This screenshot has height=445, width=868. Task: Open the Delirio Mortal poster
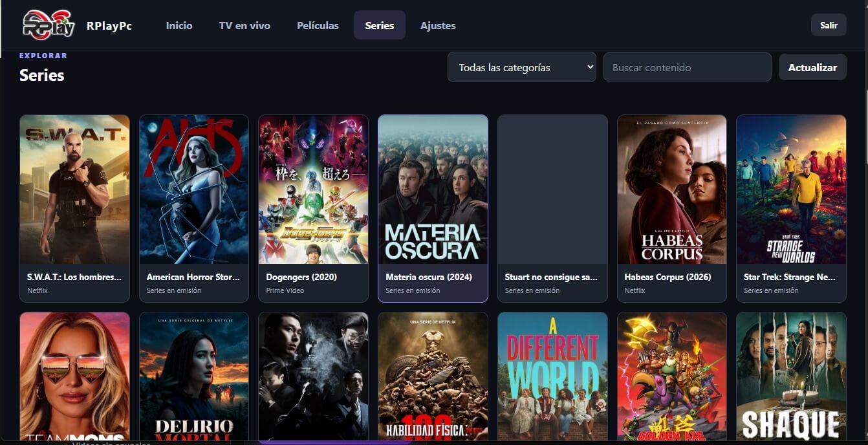194,376
